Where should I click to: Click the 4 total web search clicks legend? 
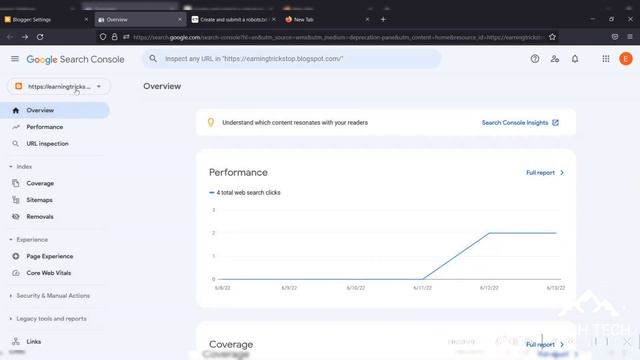tap(244, 193)
